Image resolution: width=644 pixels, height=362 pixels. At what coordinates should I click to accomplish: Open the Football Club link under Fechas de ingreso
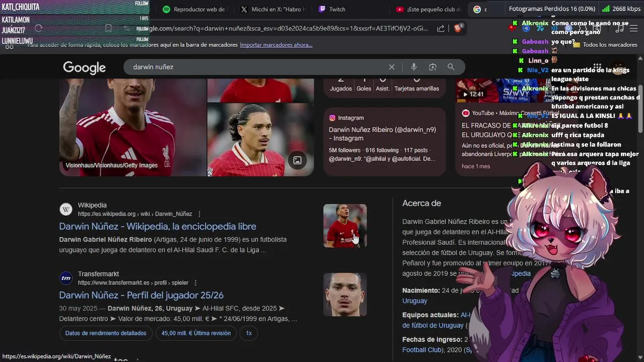pos(422,350)
